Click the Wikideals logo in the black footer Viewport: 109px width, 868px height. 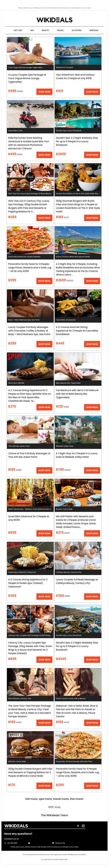click(16, 826)
